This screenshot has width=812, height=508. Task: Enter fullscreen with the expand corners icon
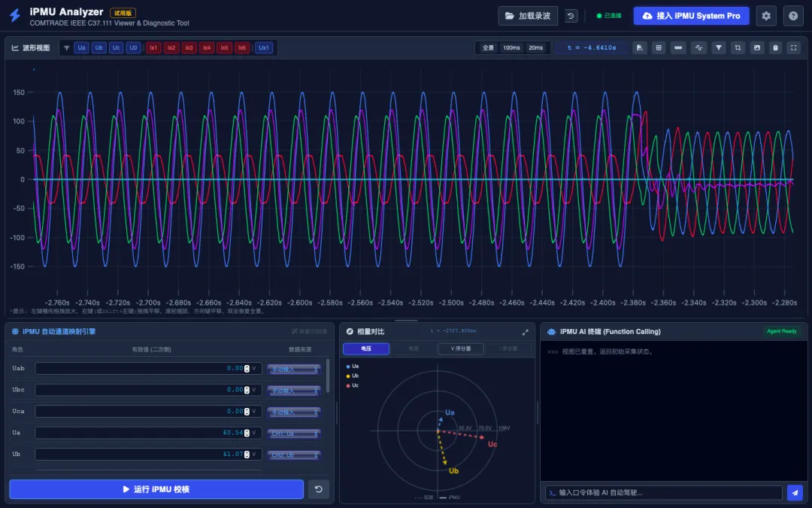[x=794, y=47]
